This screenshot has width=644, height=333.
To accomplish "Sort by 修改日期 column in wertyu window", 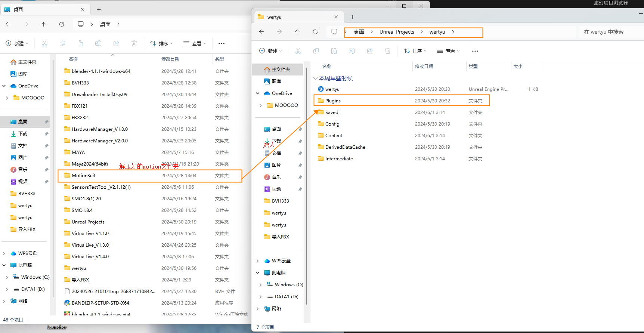I will point(424,67).
